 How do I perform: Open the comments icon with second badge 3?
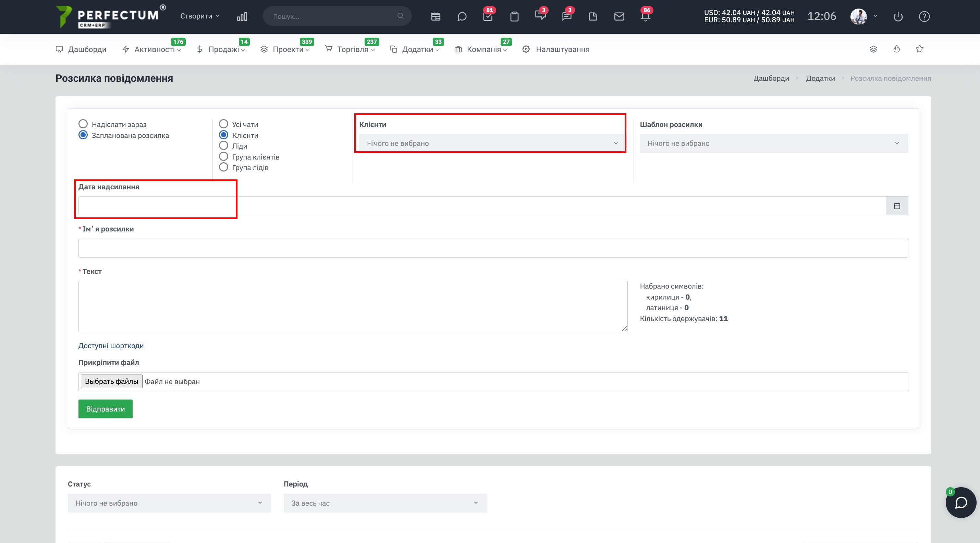point(567,16)
